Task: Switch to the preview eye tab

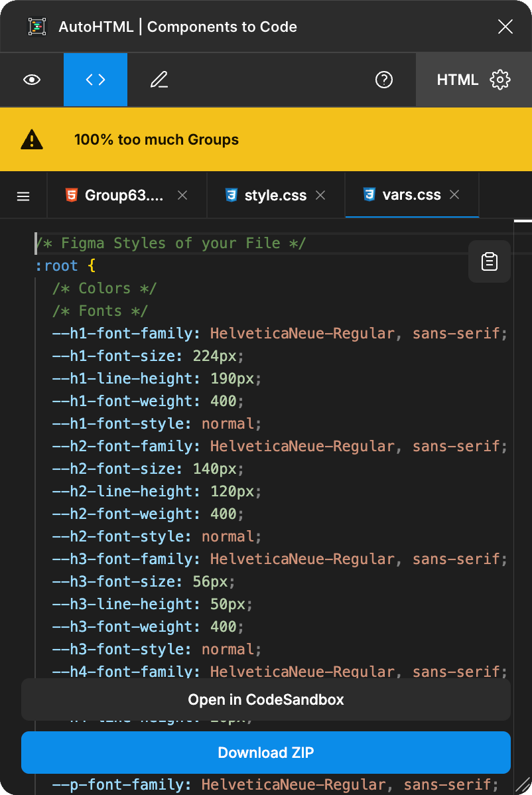Action: [x=32, y=80]
